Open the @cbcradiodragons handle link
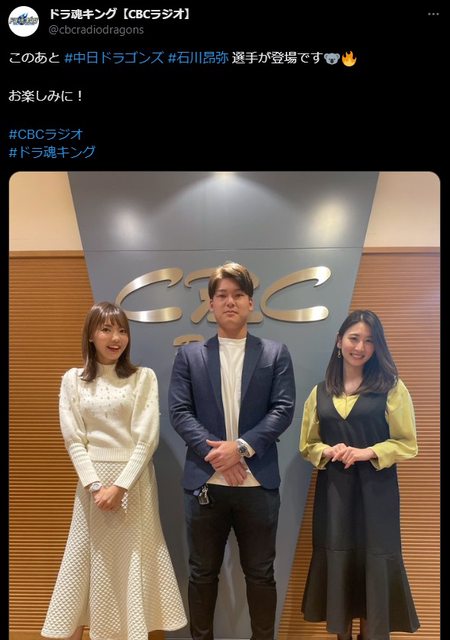 96,30
